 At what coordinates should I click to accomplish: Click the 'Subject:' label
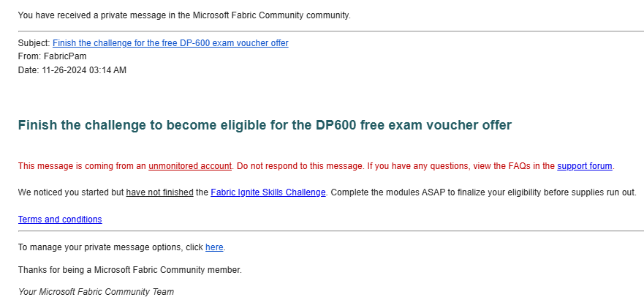click(34, 43)
